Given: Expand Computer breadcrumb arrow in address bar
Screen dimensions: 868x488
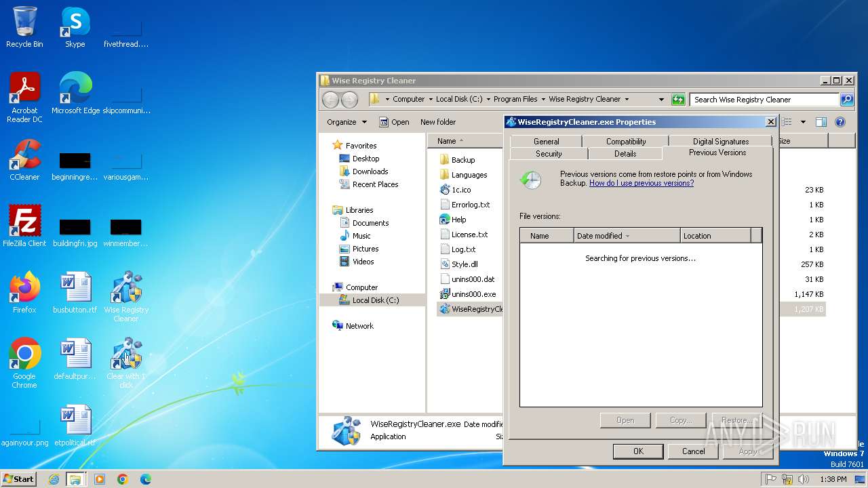Looking at the screenshot, I should point(431,99).
